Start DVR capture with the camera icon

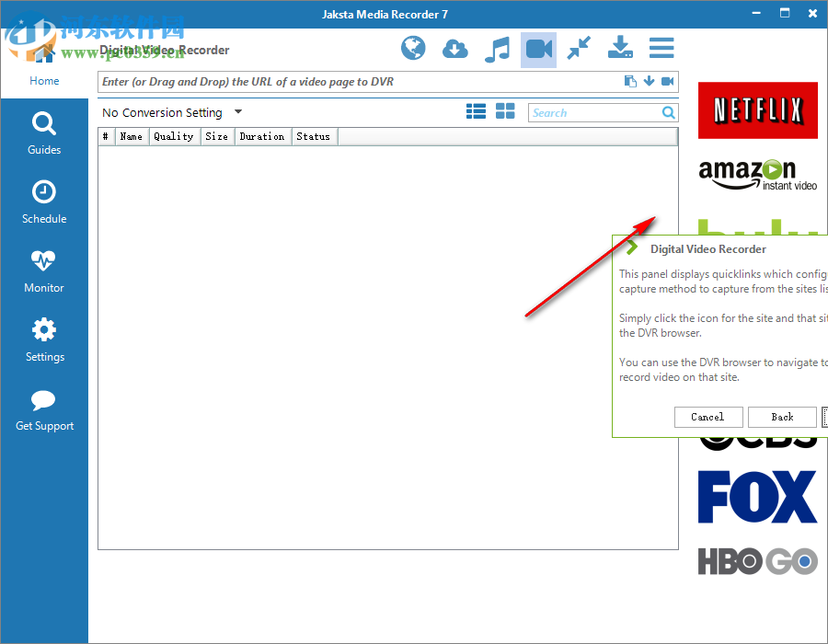[670, 81]
